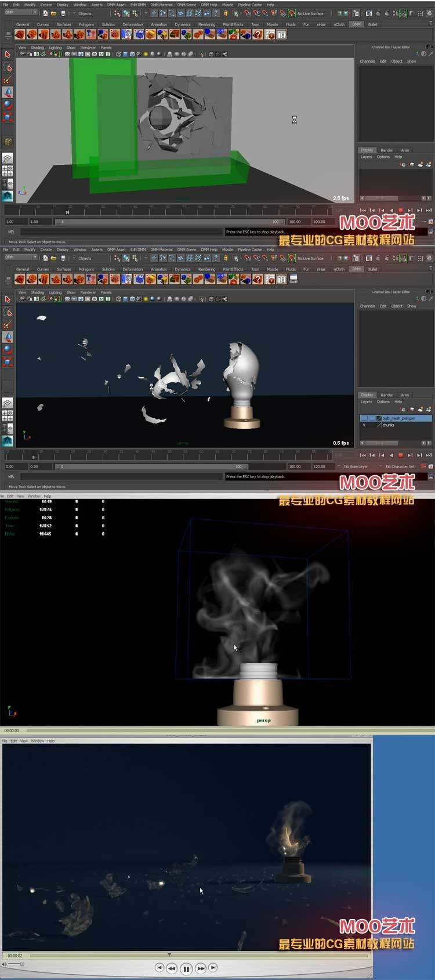The height and width of the screenshot is (980, 435).
Task: Skip to next in the media player
Action: [213, 967]
